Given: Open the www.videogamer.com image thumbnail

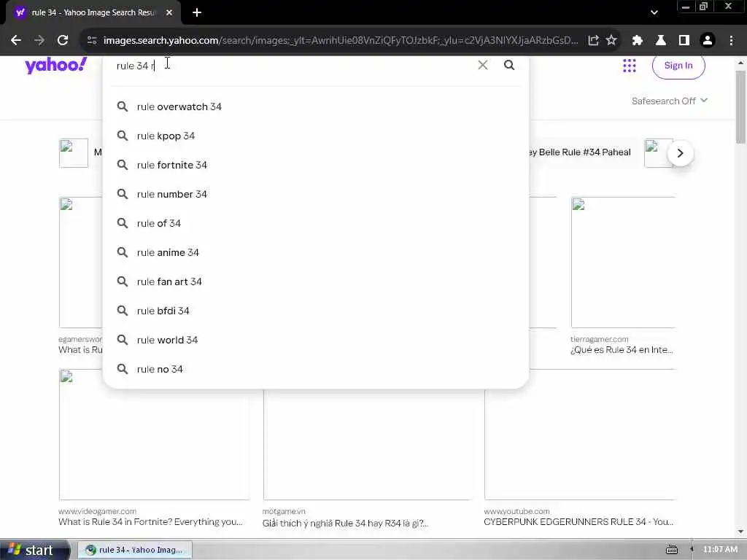Looking at the screenshot, I should (x=155, y=435).
